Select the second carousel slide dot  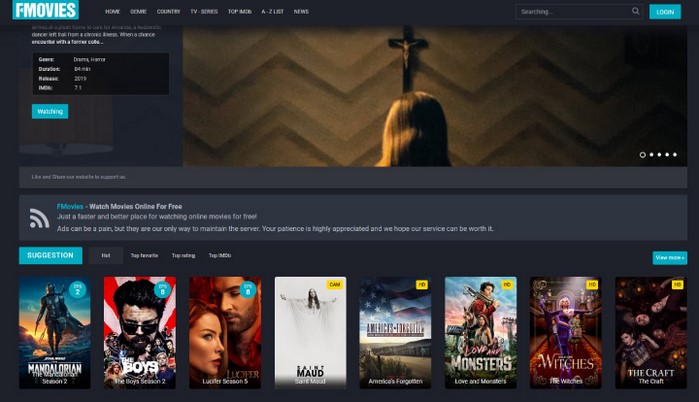pyautogui.click(x=651, y=155)
